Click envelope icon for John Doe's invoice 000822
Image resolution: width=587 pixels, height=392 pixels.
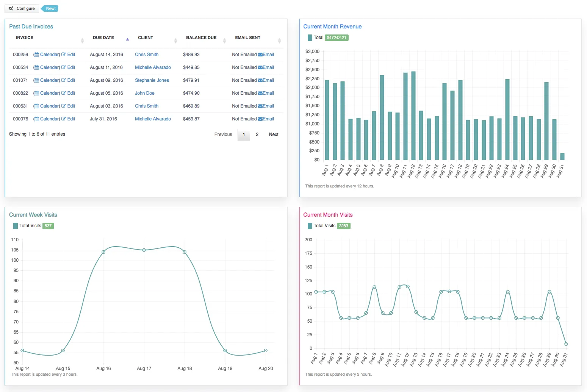point(260,93)
